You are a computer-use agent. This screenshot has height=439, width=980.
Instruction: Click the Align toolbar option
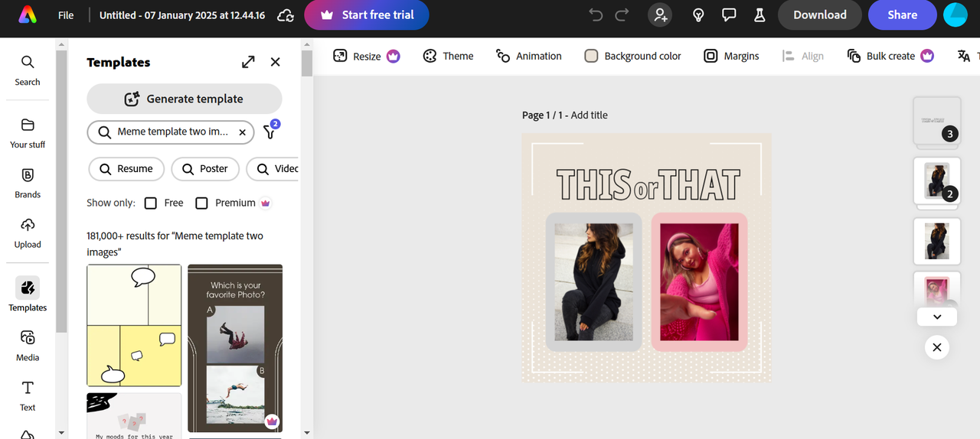(803, 56)
